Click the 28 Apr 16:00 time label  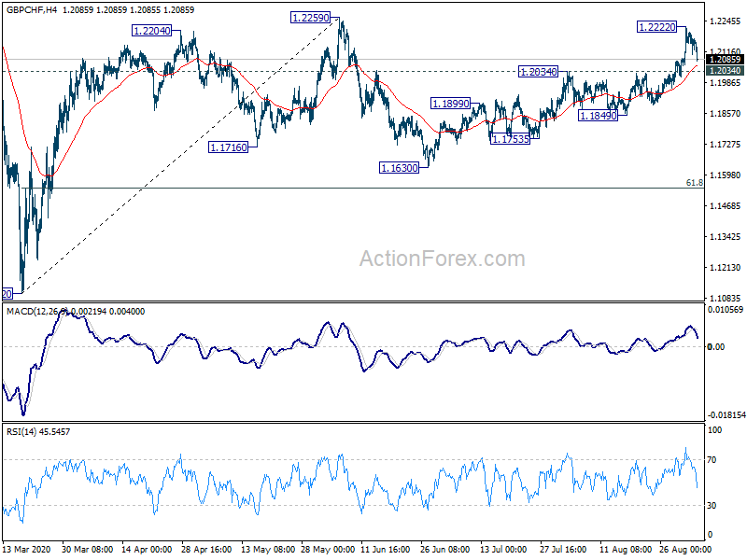pos(206,549)
